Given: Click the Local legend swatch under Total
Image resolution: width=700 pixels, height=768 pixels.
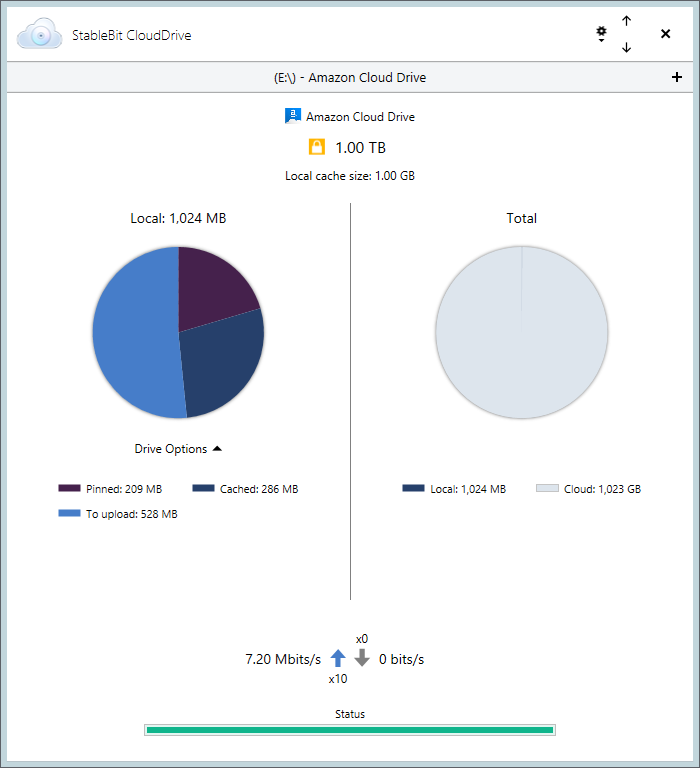Looking at the screenshot, I should [413, 488].
